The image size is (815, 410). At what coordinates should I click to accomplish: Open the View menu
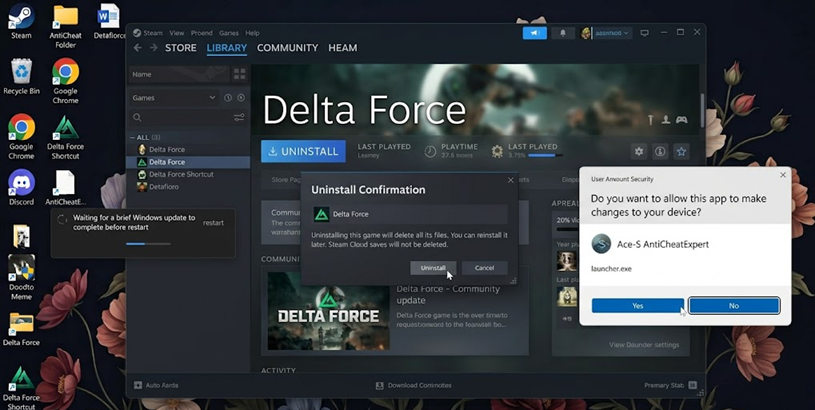(x=177, y=33)
